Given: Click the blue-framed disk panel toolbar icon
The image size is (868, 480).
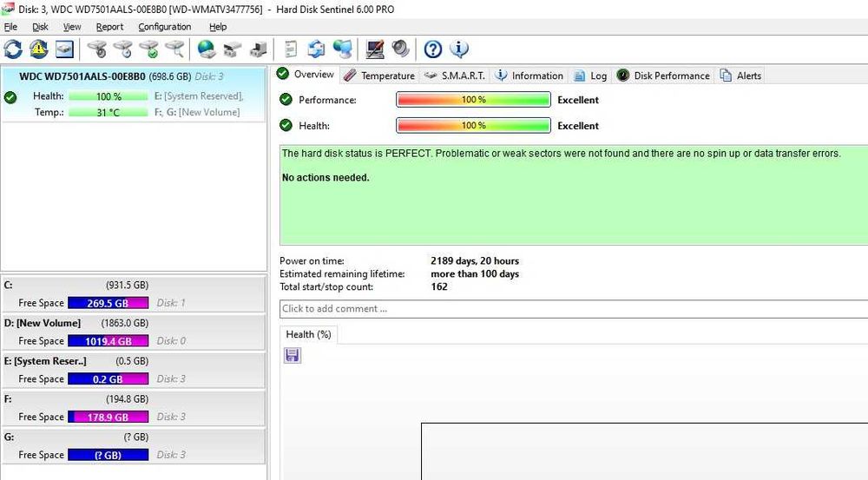Looking at the screenshot, I should (x=63, y=49).
